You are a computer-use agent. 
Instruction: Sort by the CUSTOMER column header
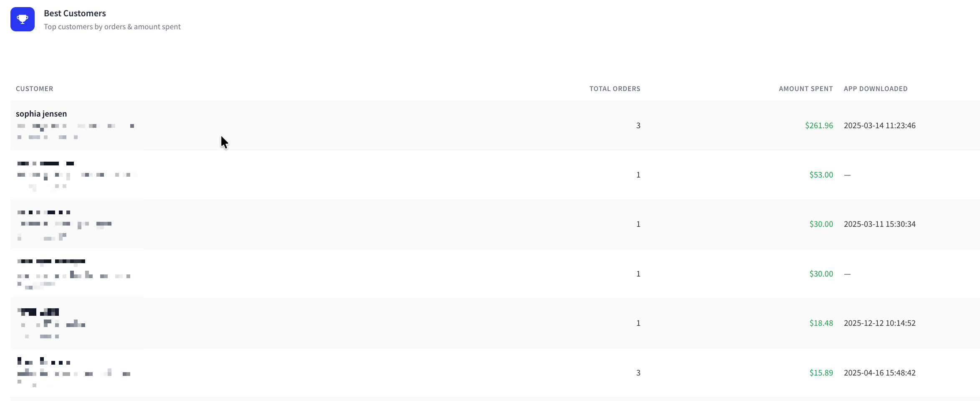34,89
